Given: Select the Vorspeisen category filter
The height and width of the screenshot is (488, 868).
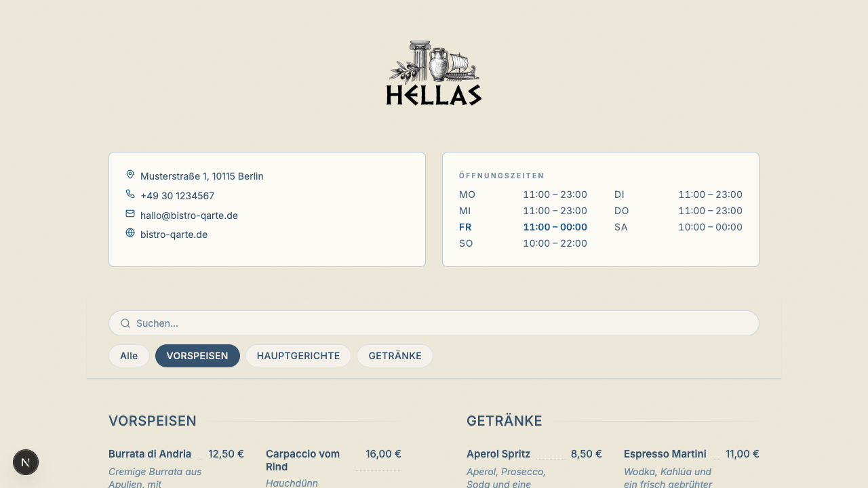Looking at the screenshot, I should coord(197,356).
